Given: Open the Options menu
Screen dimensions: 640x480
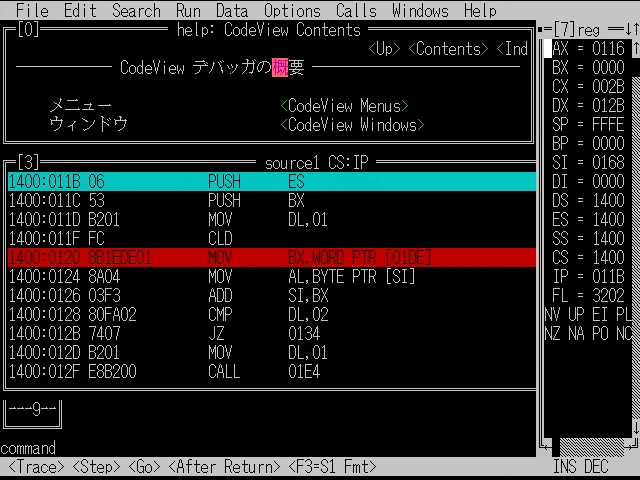Looking at the screenshot, I should click(x=292, y=10).
